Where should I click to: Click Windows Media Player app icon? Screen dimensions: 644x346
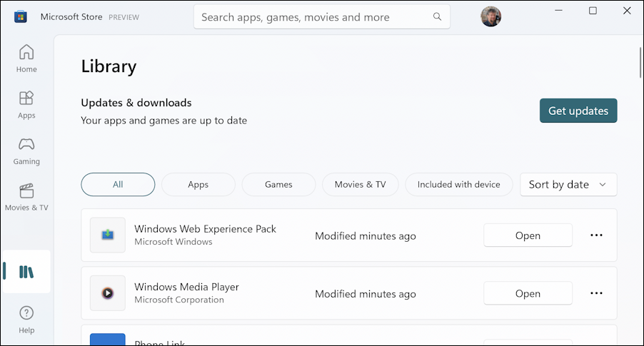[108, 293]
